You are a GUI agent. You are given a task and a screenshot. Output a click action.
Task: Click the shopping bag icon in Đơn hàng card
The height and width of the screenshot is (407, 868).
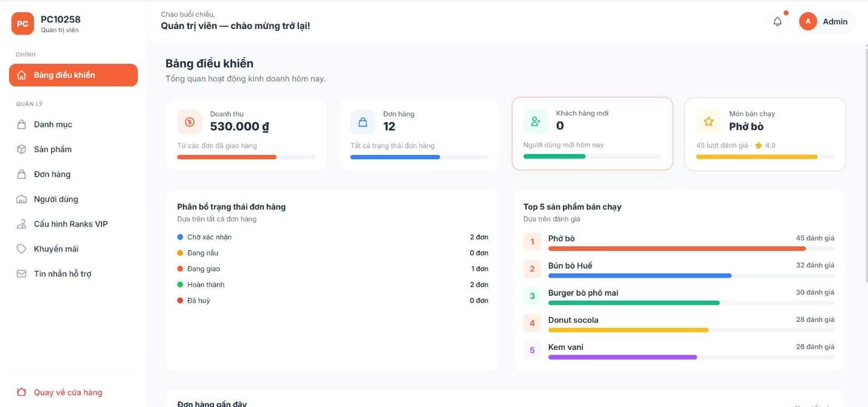(x=363, y=122)
